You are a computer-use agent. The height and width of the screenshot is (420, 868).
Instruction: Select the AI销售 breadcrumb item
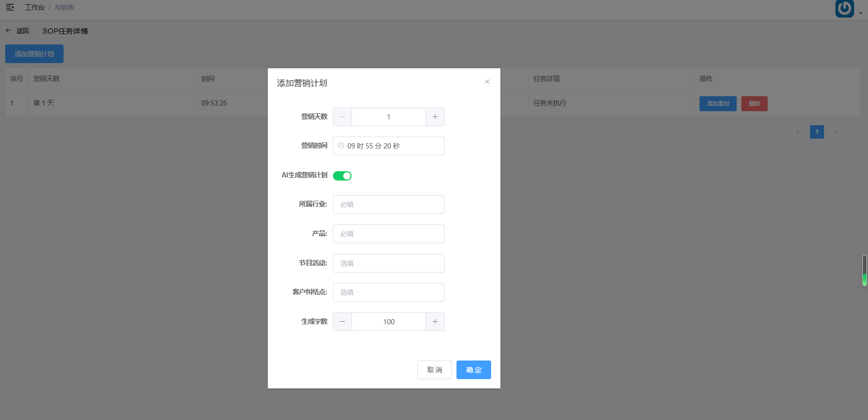pos(65,7)
